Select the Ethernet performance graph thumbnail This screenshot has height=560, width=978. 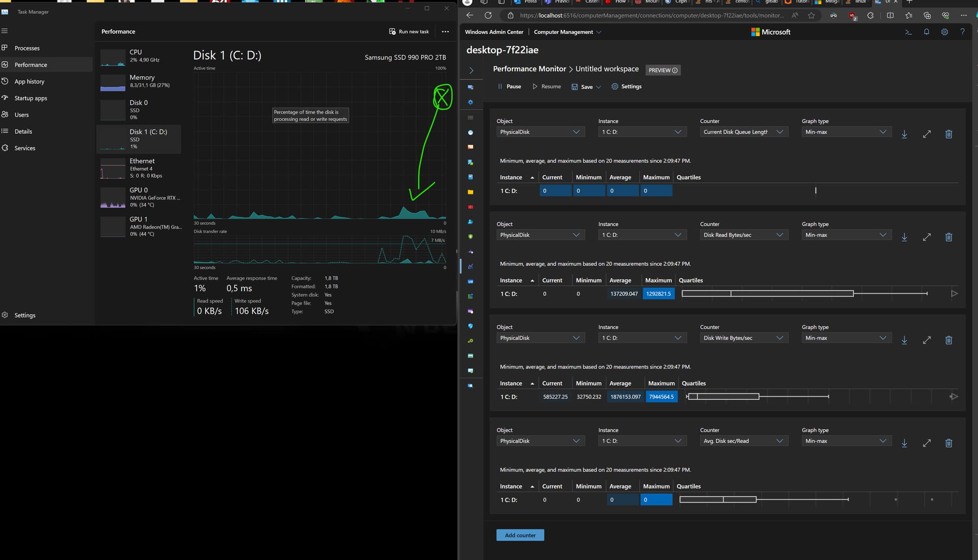113,168
